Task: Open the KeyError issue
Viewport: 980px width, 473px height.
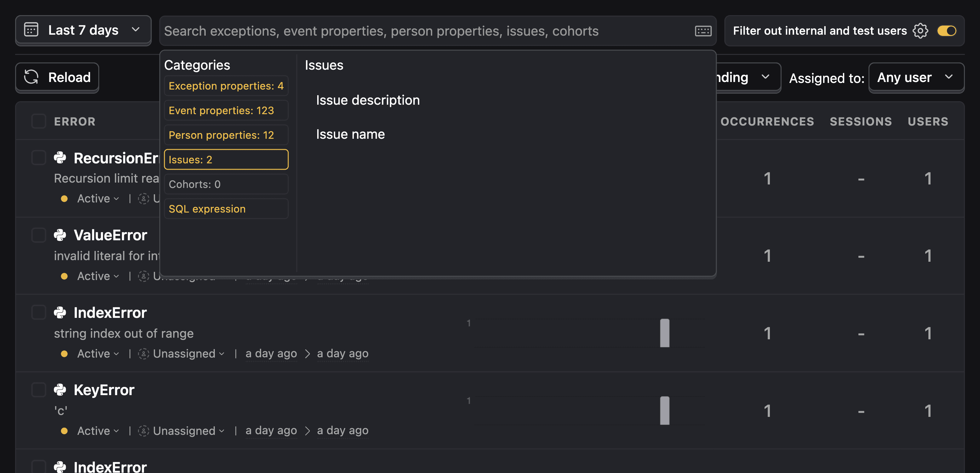Action: (x=104, y=390)
